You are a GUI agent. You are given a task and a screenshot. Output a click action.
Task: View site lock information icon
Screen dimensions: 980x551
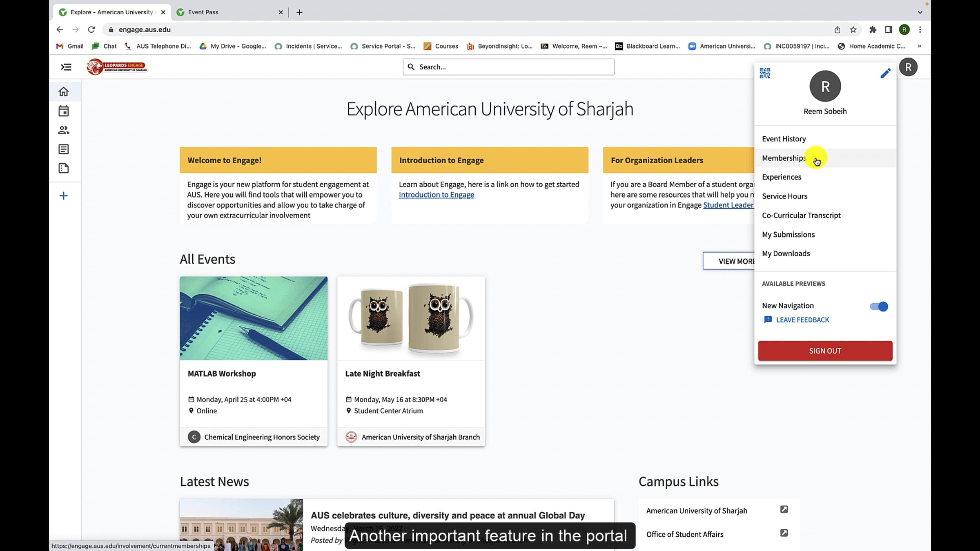tap(111, 29)
